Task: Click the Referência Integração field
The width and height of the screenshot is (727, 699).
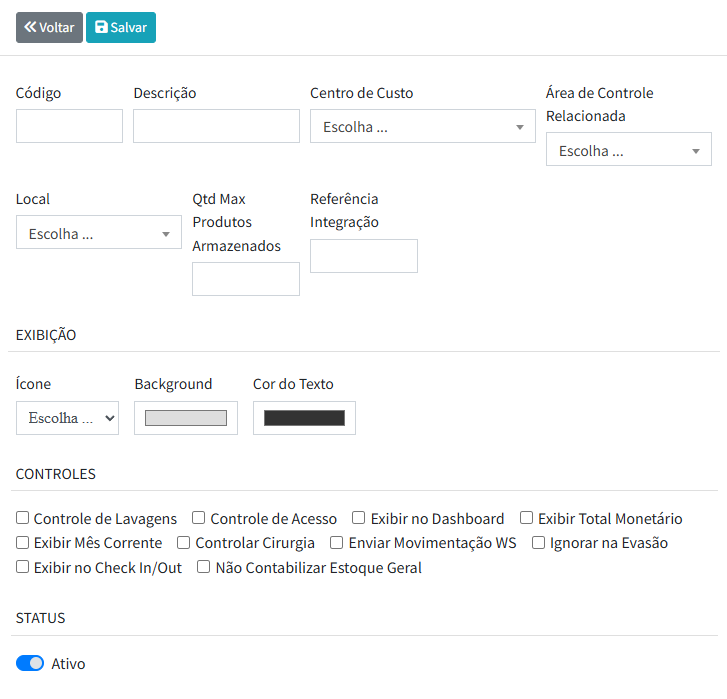Action: tap(363, 256)
